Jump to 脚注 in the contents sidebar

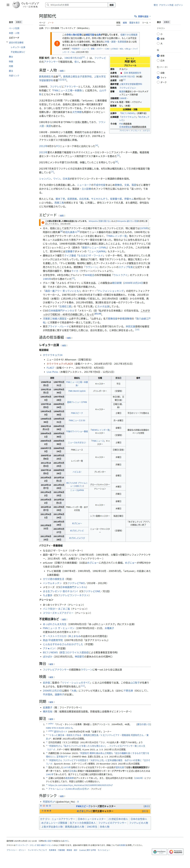click(11, 71)
